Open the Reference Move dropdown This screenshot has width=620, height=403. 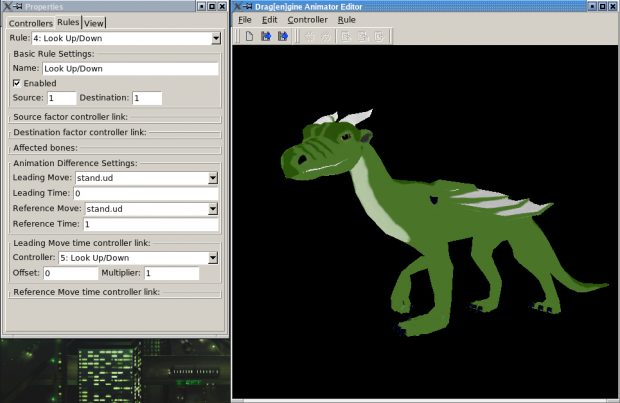[x=213, y=209]
